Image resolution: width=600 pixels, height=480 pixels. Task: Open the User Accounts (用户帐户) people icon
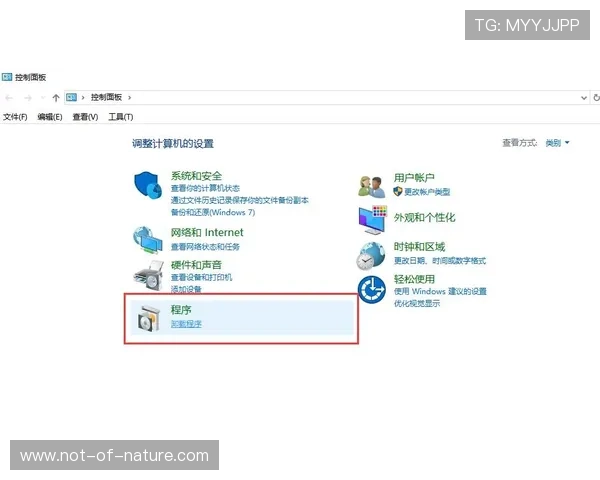tap(372, 186)
